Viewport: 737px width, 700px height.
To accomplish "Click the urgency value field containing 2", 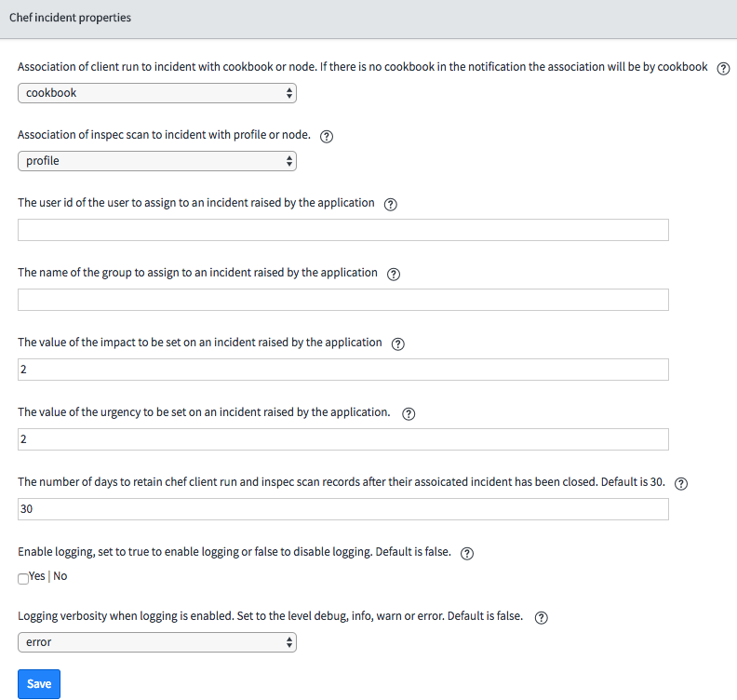I will click(343, 439).
